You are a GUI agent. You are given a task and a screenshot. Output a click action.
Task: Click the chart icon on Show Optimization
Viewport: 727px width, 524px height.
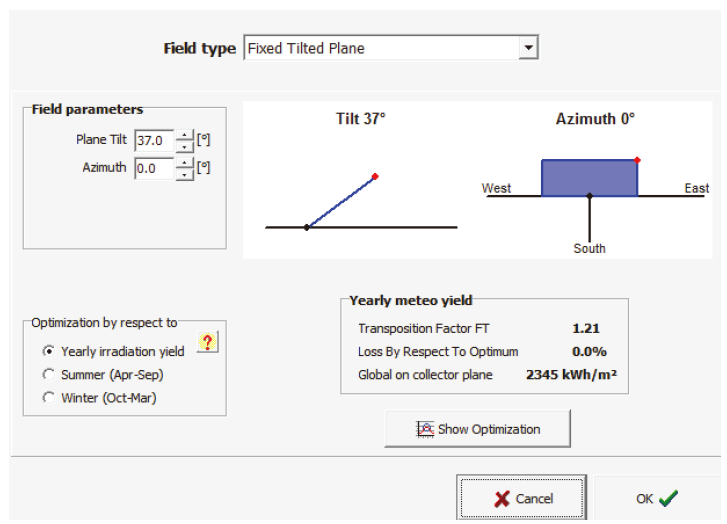(425, 429)
